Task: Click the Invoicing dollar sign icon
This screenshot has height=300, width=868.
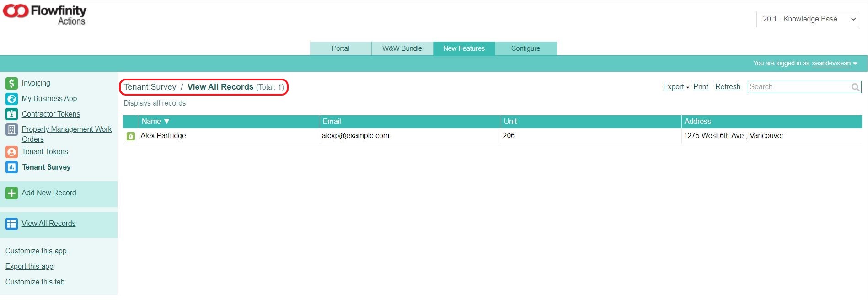Action: tap(11, 83)
